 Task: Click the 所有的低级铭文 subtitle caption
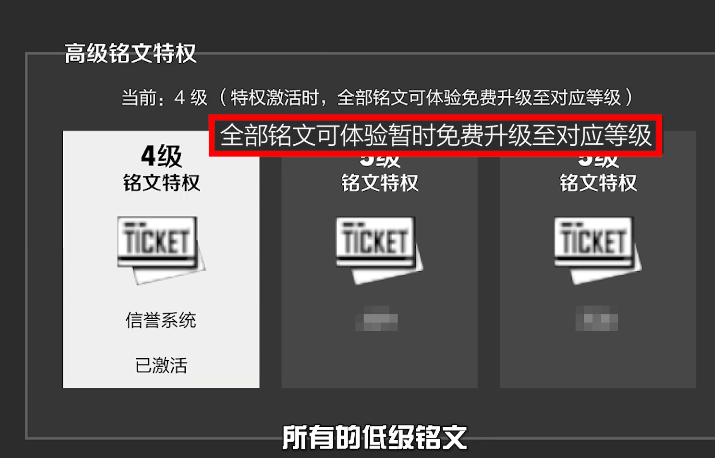point(375,437)
